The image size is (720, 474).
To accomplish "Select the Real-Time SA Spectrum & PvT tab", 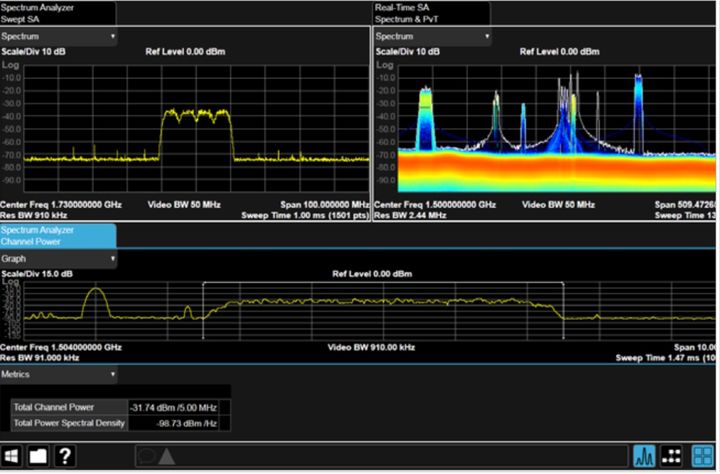I will [432, 13].
